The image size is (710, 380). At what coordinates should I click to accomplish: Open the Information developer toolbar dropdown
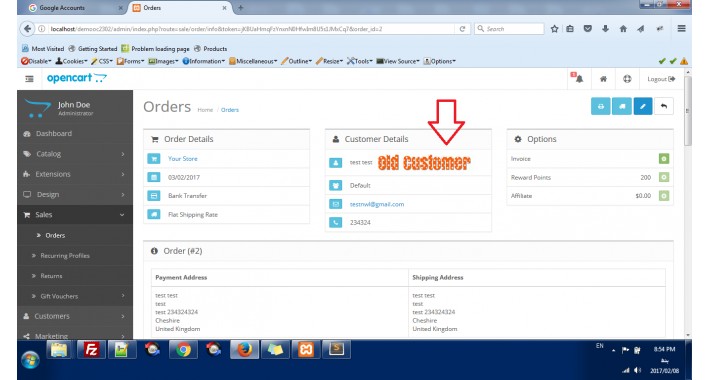point(203,61)
